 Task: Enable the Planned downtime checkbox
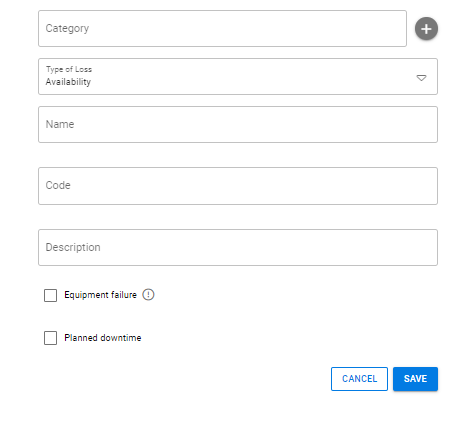pyautogui.click(x=50, y=338)
